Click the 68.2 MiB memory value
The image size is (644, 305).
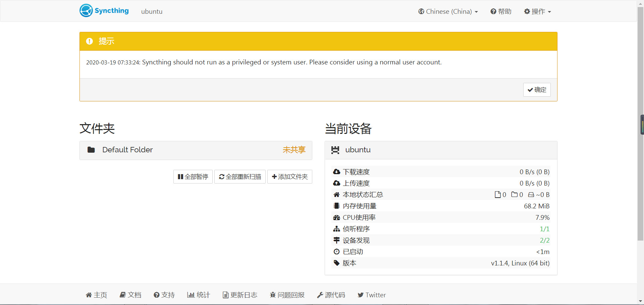click(537, 206)
